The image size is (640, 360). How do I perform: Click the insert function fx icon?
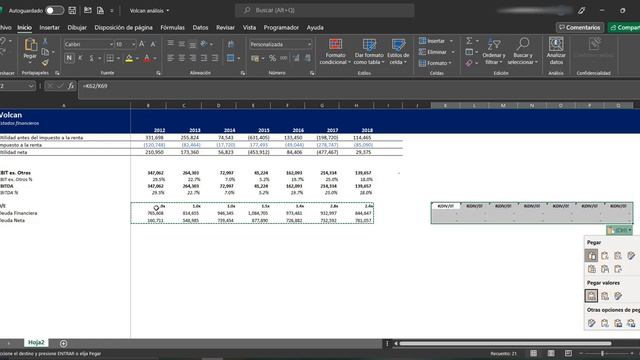click(x=71, y=86)
